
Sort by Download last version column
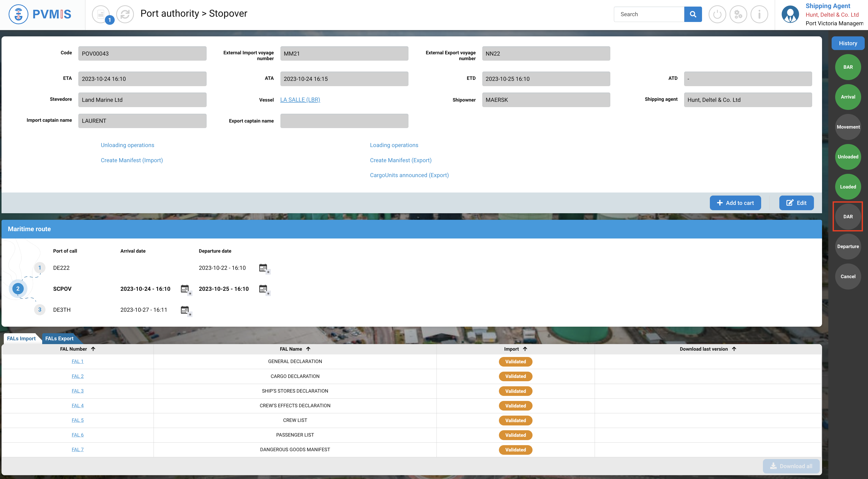pyautogui.click(x=734, y=349)
